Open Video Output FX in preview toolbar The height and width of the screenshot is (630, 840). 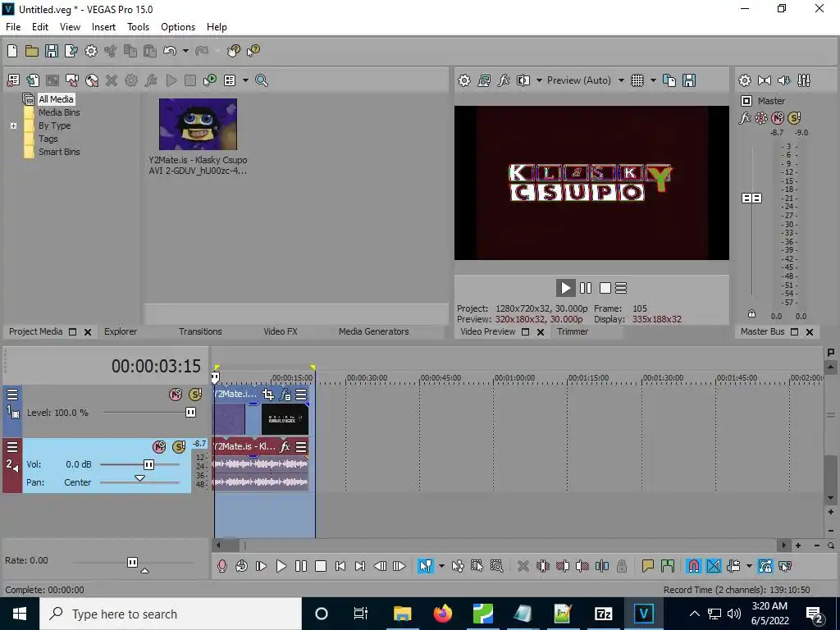pyautogui.click(x=504, y=80)
